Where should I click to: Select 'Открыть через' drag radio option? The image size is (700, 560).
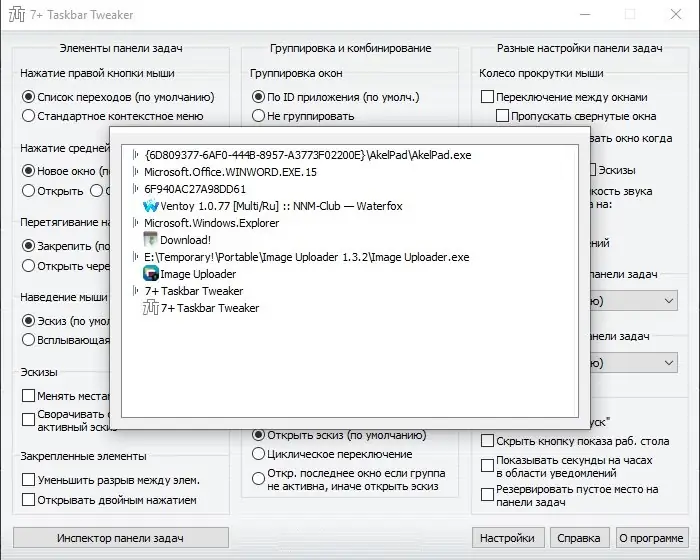pos(28,265)
